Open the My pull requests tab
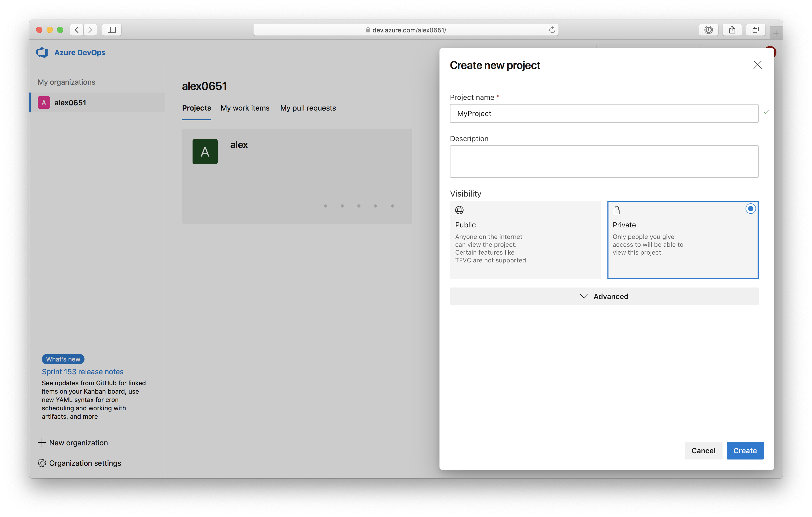This screenshot has width=812, height=517. tap(308, 108)
